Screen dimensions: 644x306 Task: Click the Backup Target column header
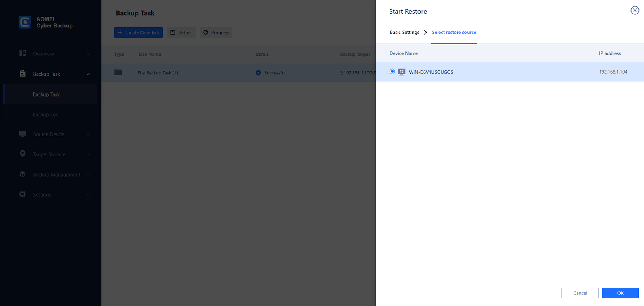355,54
